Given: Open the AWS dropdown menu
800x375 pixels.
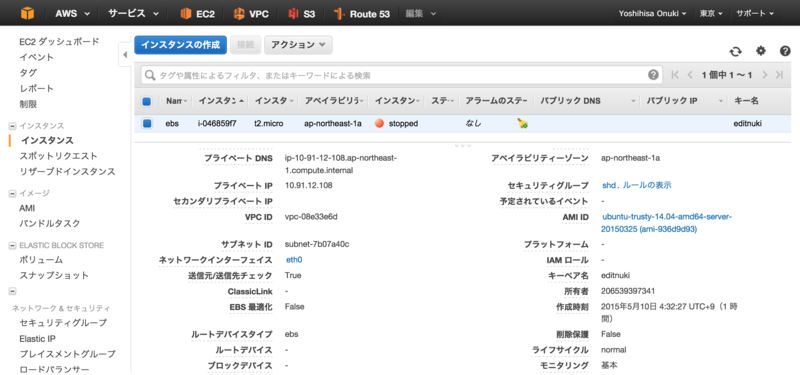Looking at the screenshot, I should tap(72, 14).
